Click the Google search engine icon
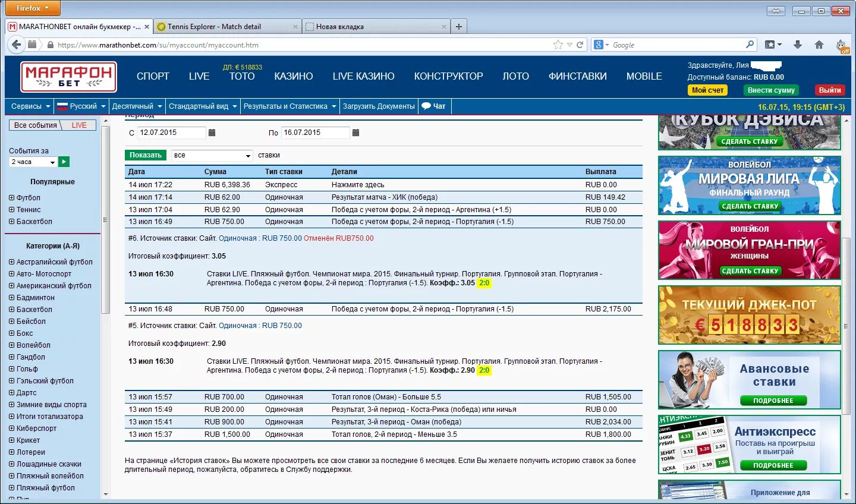This screenshot has width=856, height=504. point(599,45)
